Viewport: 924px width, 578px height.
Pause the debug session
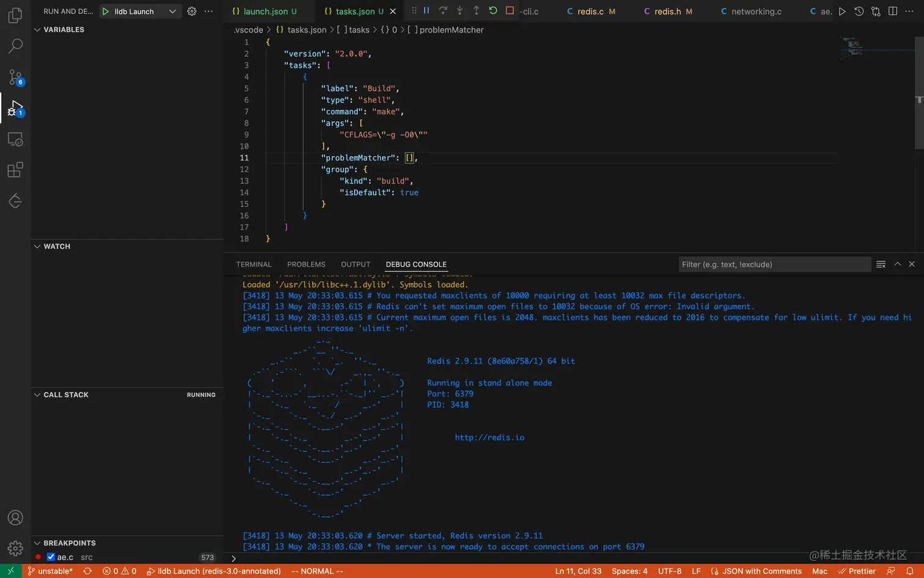tap(427, 10)
